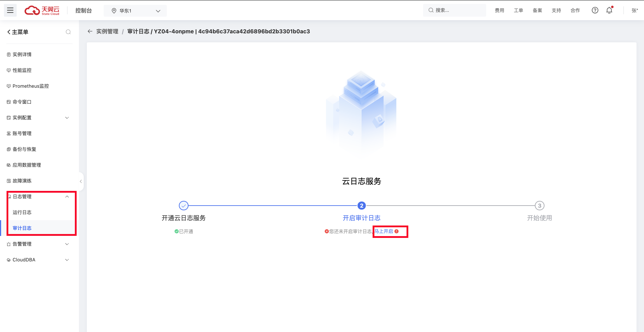The image size is (644, 332).
Task: Open the 工单 menu
Action: [x=518, y=11]
